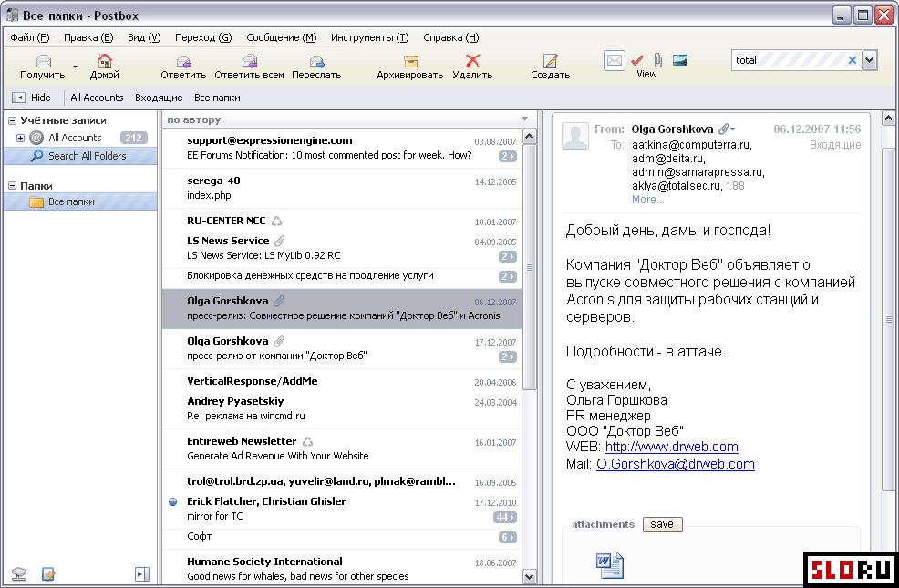
Task: Open the RU-CENTER NCC message
Action: click(342, 221)
